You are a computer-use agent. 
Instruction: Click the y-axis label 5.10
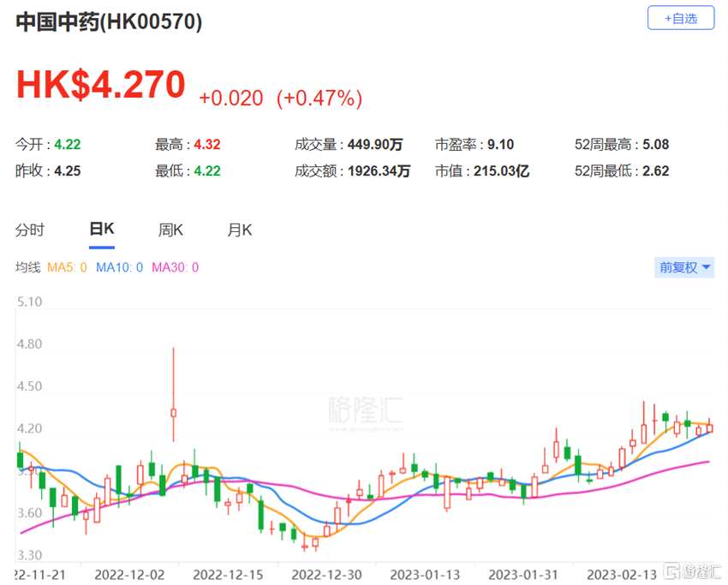pyautogui.click(x=29, y=301)
